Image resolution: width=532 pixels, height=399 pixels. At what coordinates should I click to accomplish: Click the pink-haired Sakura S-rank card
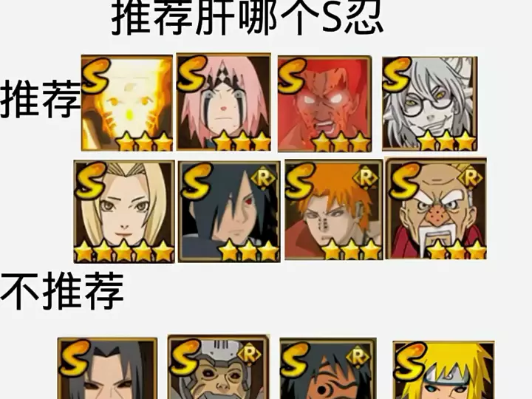click(224, 102)
